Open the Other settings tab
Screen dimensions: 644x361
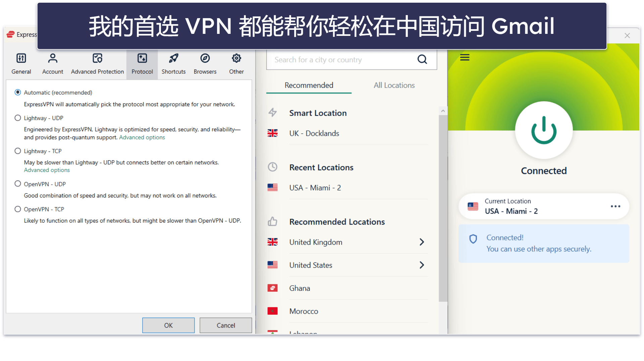coord(236,64)
